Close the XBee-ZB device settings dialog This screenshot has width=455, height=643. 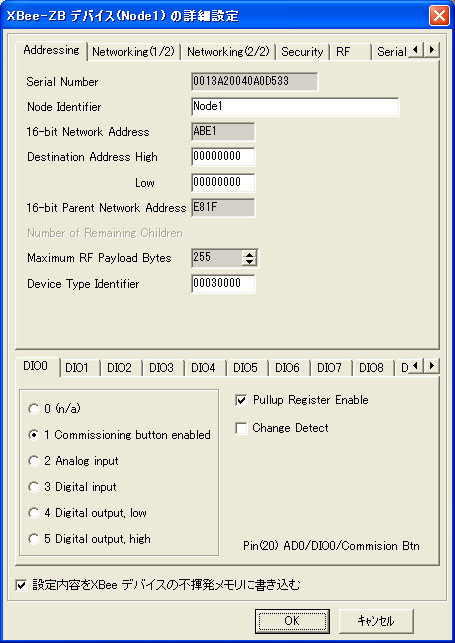coord(439,16)
